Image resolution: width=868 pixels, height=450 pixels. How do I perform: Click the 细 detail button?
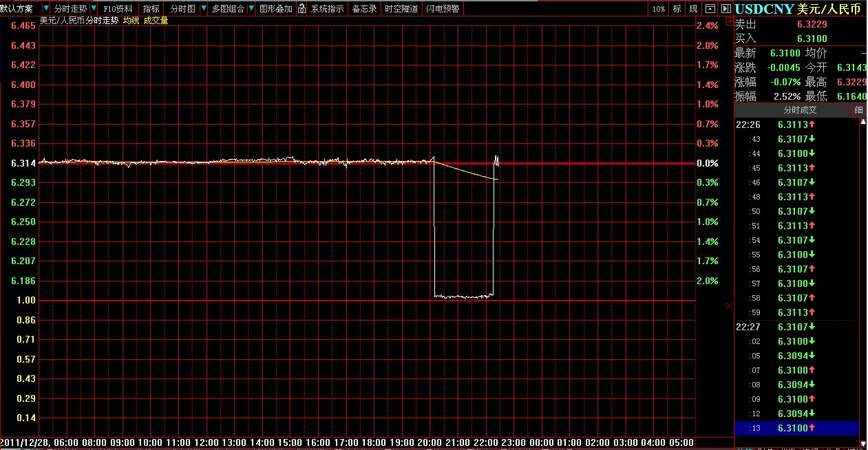[x=858, y=110]
